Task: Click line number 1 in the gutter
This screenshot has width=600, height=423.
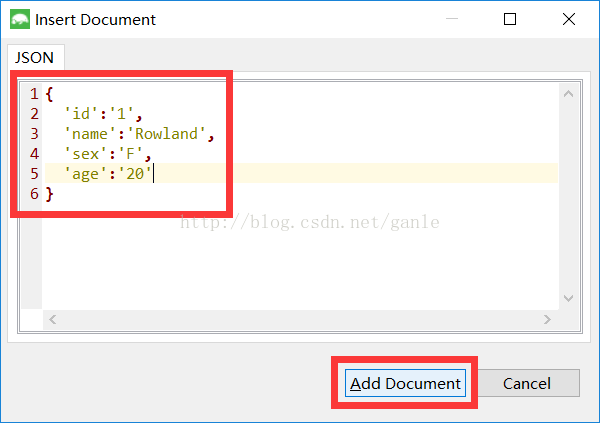Action: (34, 94)
